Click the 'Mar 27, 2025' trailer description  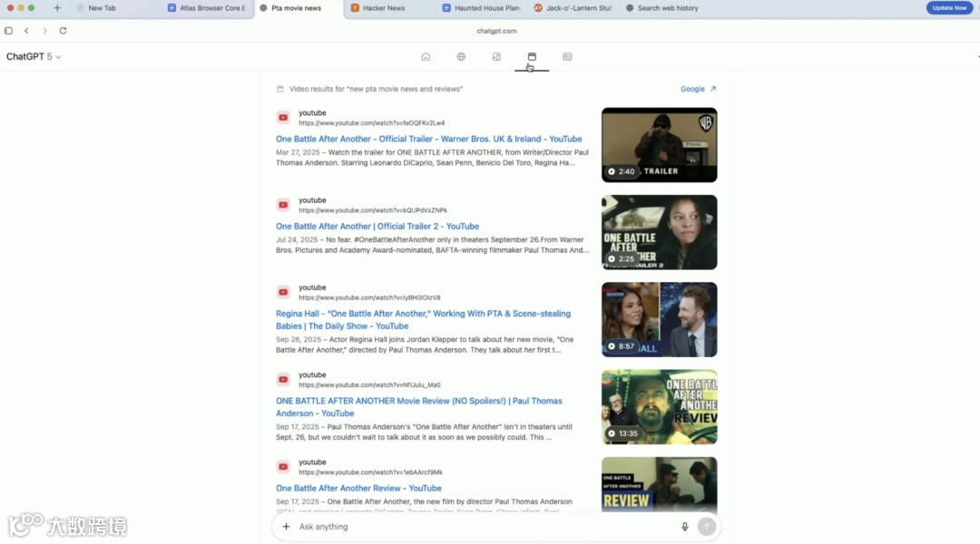pyautogui.click(x=432, y=158)
